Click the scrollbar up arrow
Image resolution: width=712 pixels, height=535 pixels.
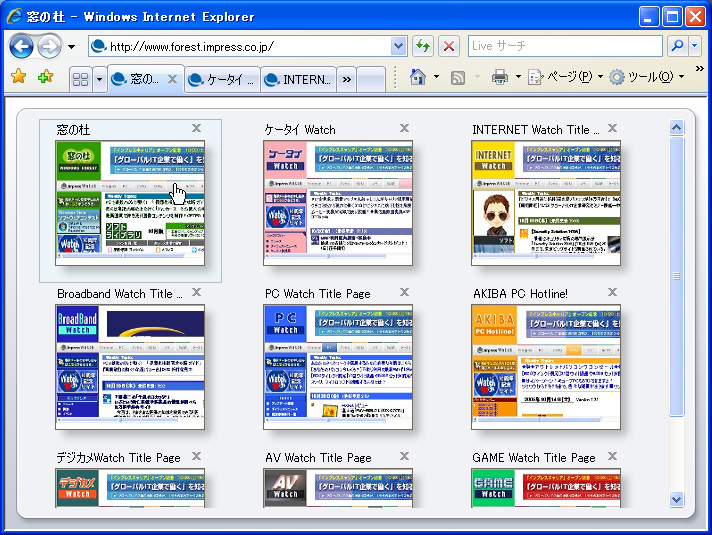(x=677, y=128)
